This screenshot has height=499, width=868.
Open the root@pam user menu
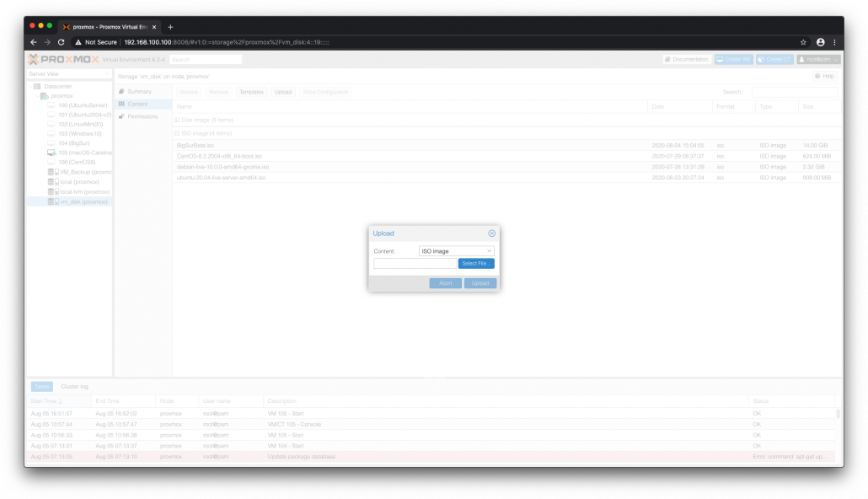pos(817,60)
